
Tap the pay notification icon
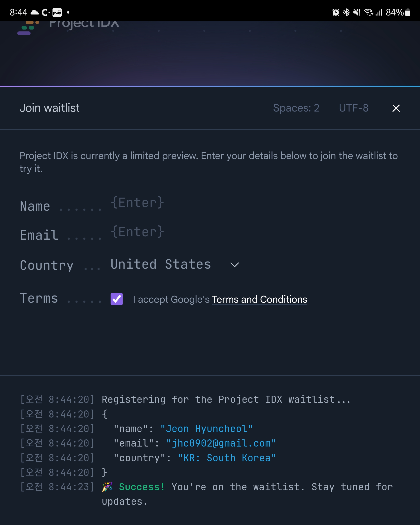57,12
